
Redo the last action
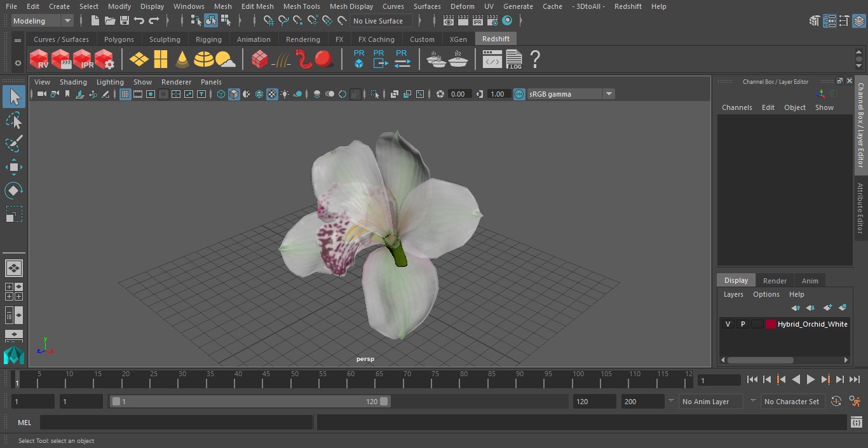[153, 21]
